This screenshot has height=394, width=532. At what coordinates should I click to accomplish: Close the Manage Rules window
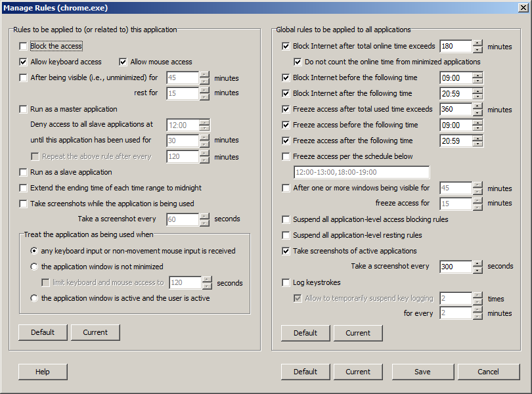523,8
